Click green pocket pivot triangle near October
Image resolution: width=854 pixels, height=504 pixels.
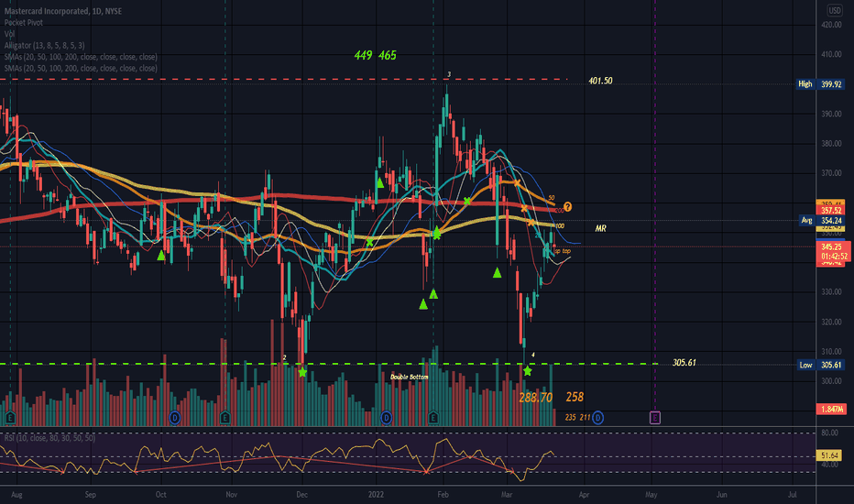click(161, 255)
